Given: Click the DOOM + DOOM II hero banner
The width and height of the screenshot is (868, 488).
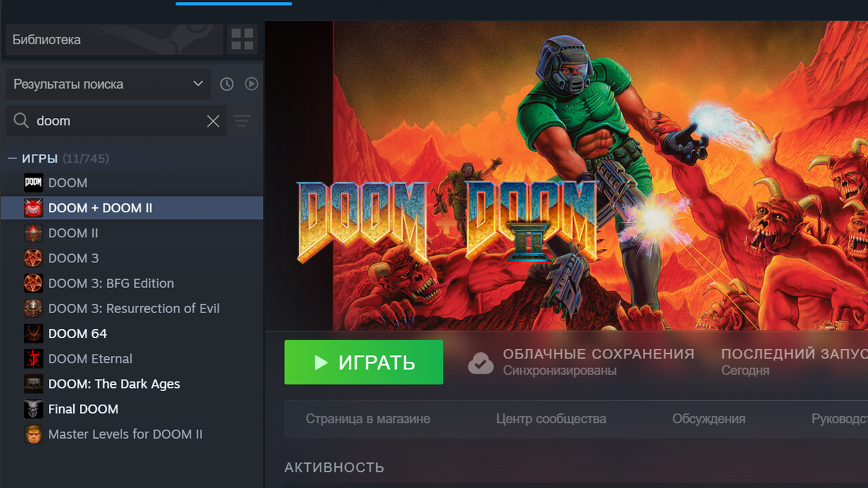Looking at the screenshot, I should pyautogui.click(x=566, y=176).
